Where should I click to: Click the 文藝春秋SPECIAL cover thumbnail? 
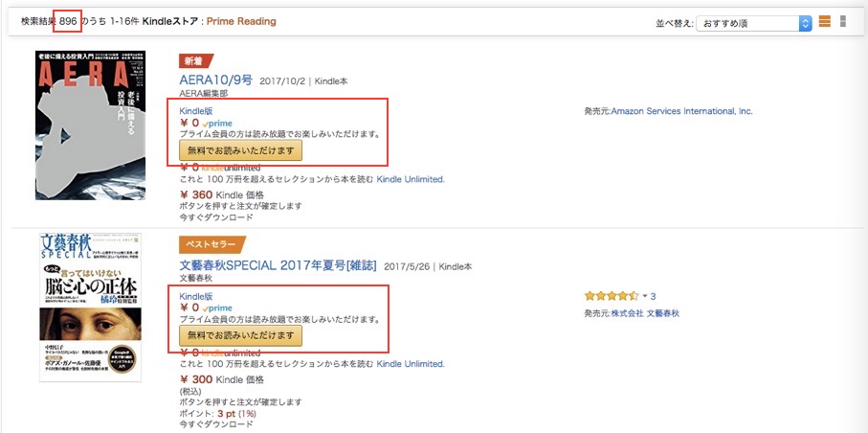(x=90, y=308)
